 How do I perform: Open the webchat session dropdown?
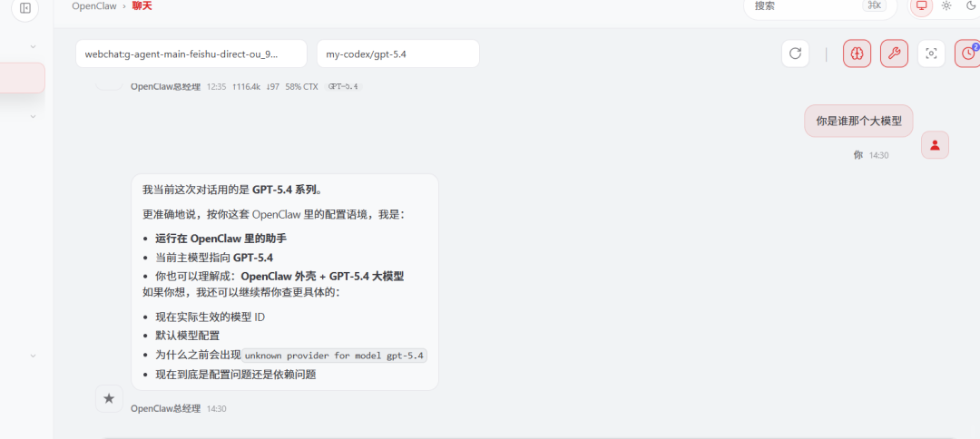tap(191, 54)
